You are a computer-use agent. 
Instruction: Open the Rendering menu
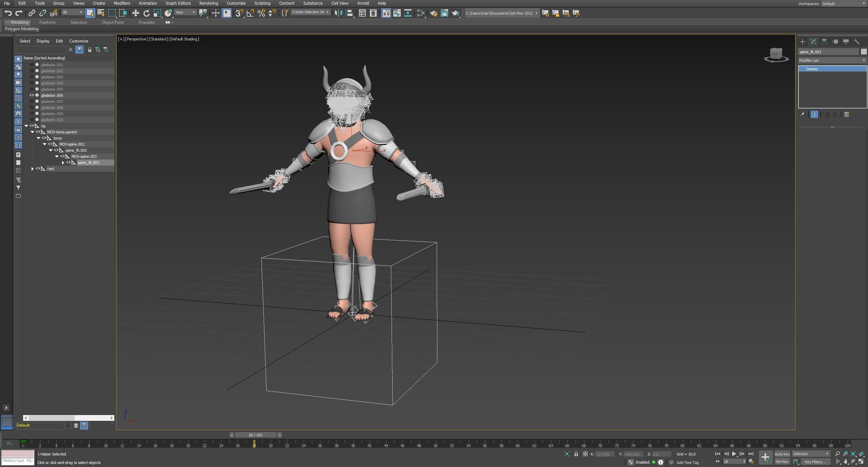pyautogui.click(x=208, y=3)
